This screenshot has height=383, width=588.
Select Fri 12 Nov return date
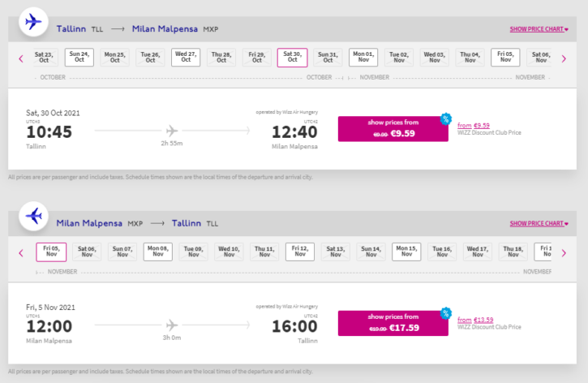(298, 252)
